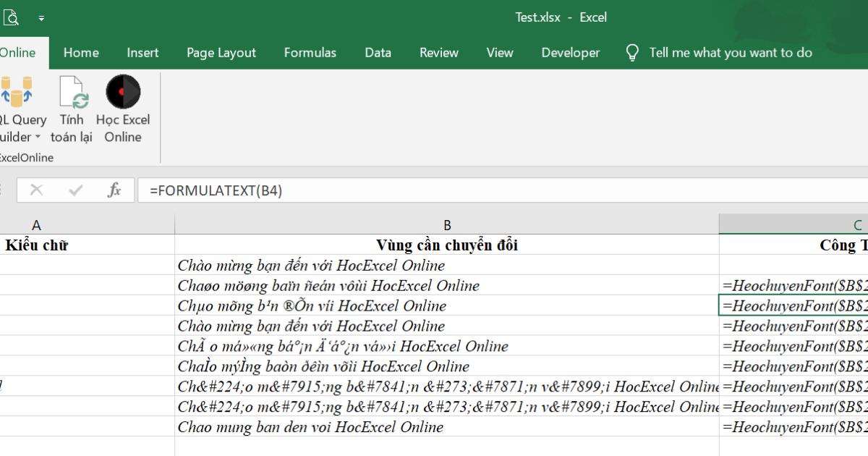Image resolution: width=868 pixels, height=456 pixels.
Task: Click the Cancel (X) icon beside formula bar
Action: coord(35,190)
